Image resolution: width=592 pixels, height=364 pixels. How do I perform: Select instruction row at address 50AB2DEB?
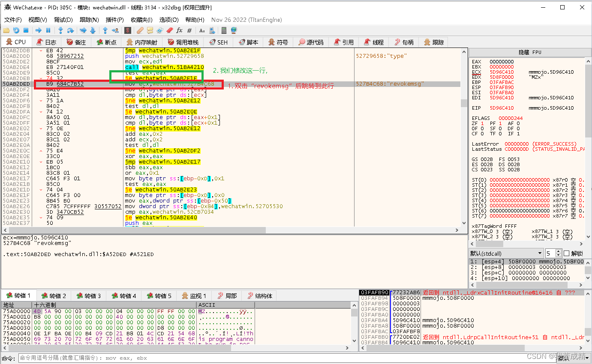(x=231, y=78)
